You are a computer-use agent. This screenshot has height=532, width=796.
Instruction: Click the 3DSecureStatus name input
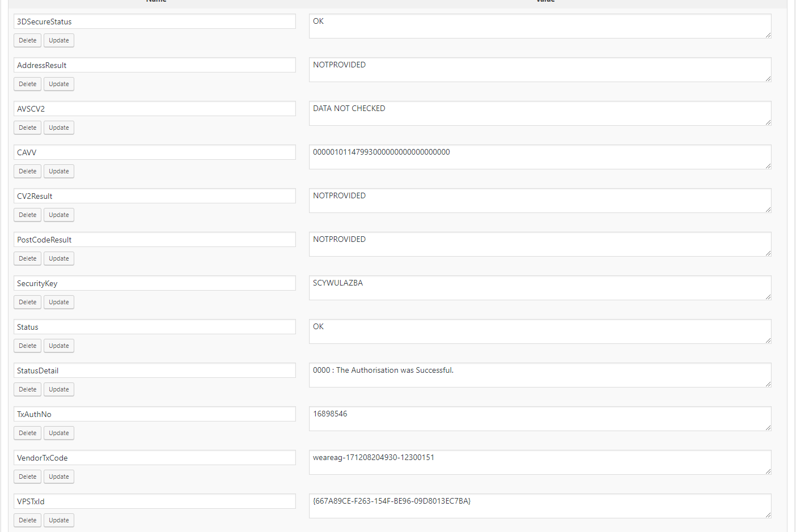(x=155, y=22)
